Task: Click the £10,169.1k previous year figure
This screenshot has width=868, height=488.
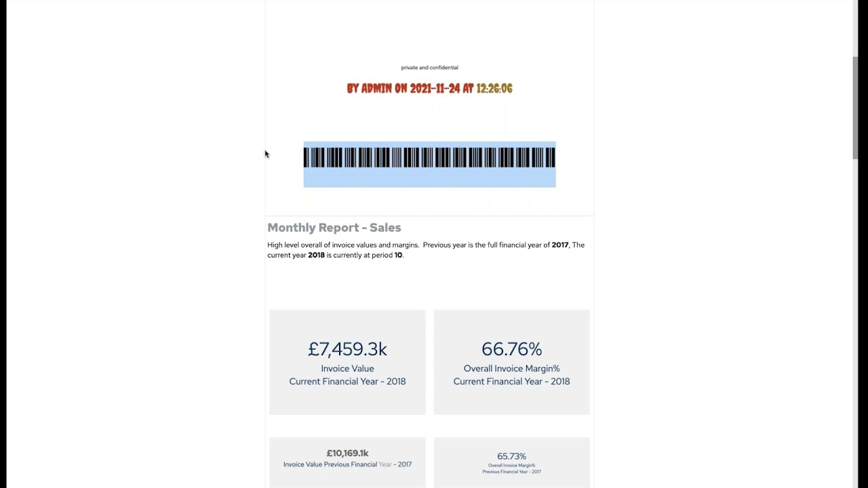Action: coord(347,453)
